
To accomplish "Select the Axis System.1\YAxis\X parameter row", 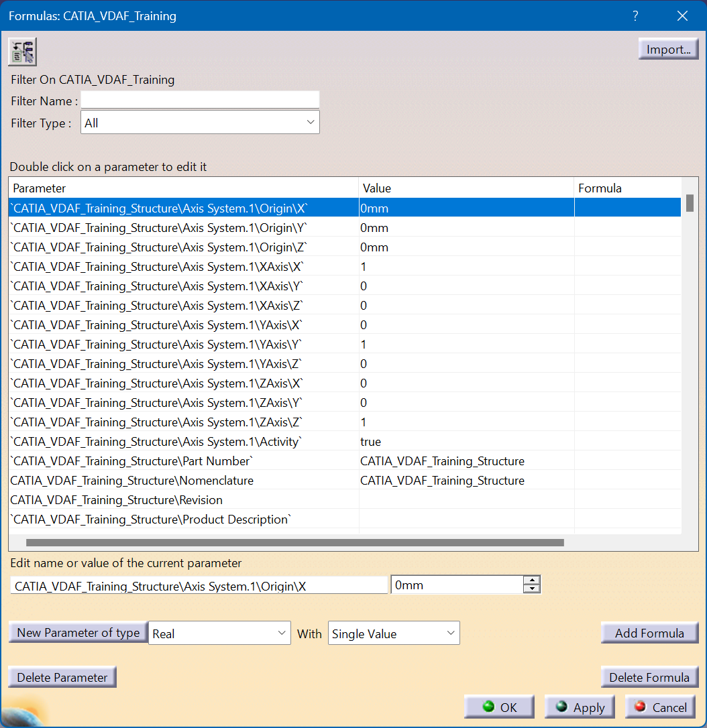I will 345,325.
